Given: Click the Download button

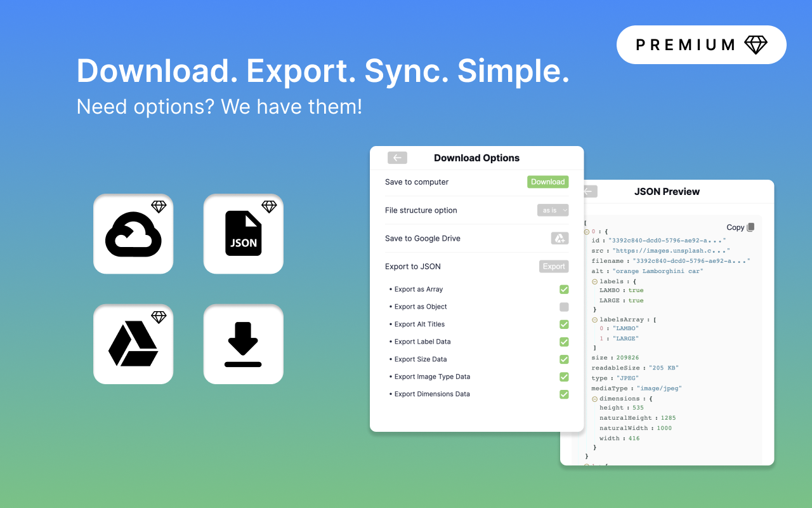Looking at the screenshot, I should pyautogui.click(x=547, y=182).
